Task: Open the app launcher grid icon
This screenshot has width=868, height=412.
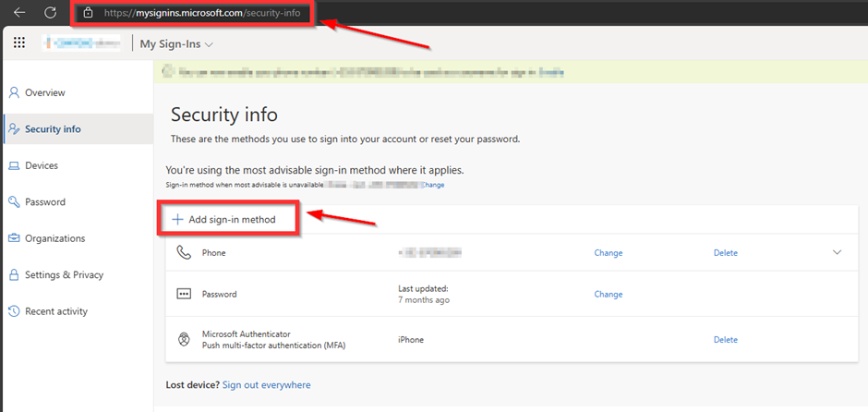Action: click(19, 43)
